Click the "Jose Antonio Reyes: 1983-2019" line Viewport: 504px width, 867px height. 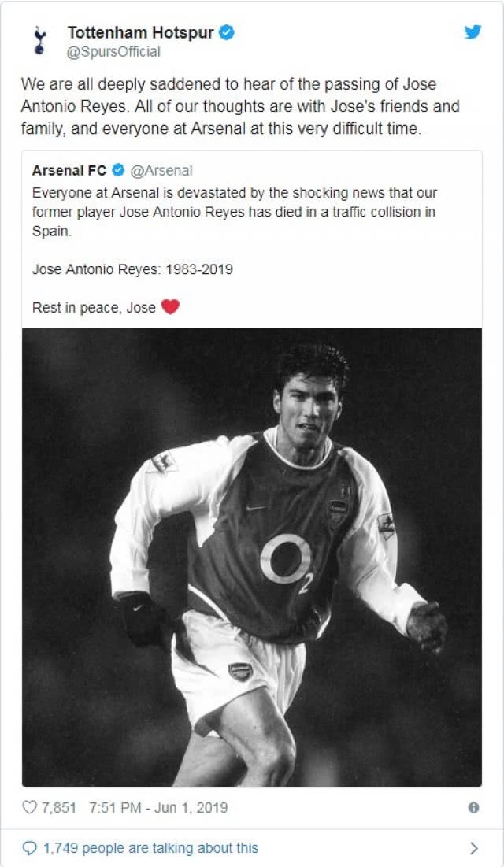point(132,269)
